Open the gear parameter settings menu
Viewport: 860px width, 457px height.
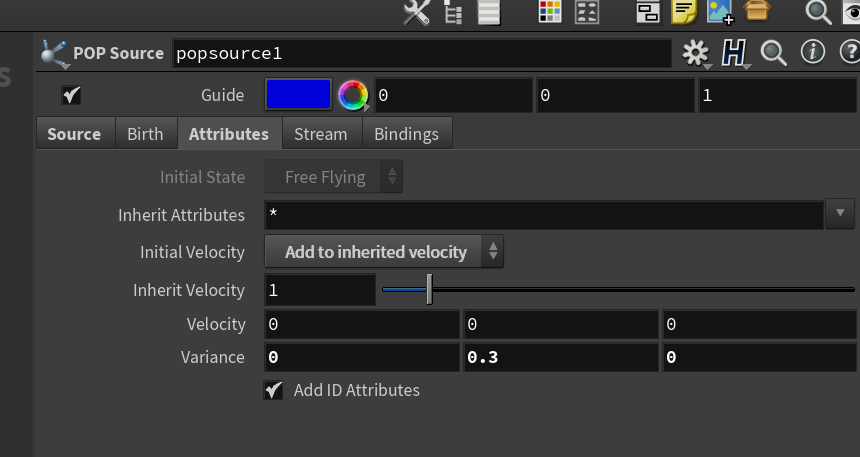697,54
